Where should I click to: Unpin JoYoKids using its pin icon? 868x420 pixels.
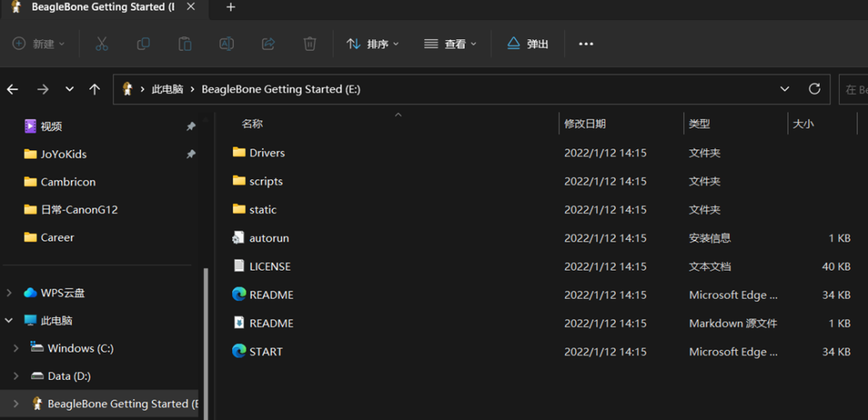(x=190, y=154)
